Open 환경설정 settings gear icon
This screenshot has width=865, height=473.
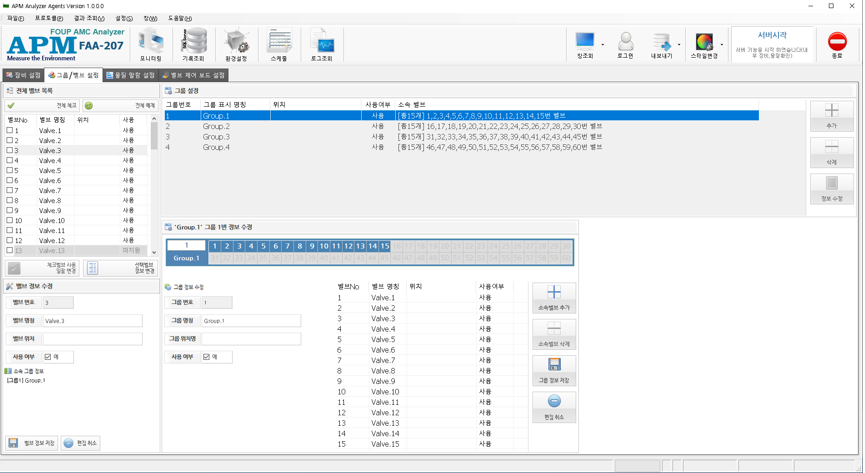236,45
